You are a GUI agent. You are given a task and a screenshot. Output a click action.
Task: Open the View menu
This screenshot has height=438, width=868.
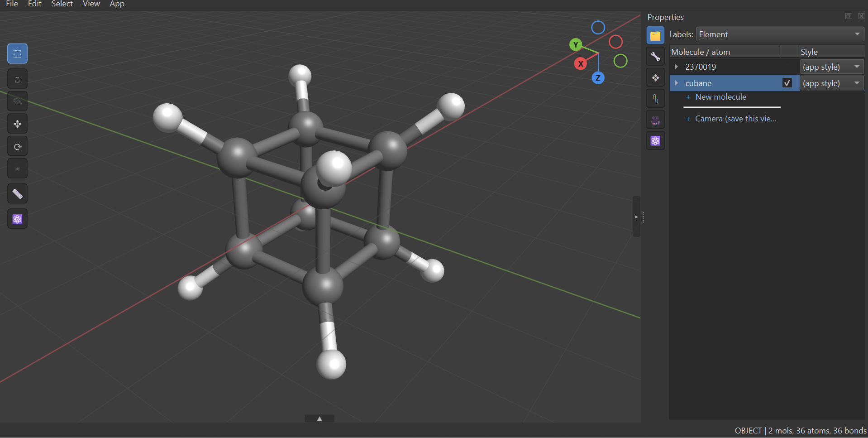click(x=91, y=4)
